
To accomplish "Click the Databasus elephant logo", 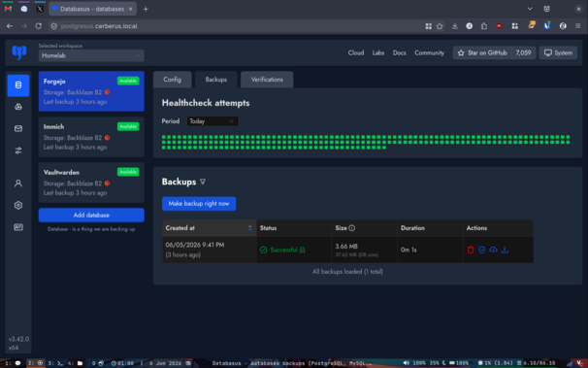I will coord(19,52).
